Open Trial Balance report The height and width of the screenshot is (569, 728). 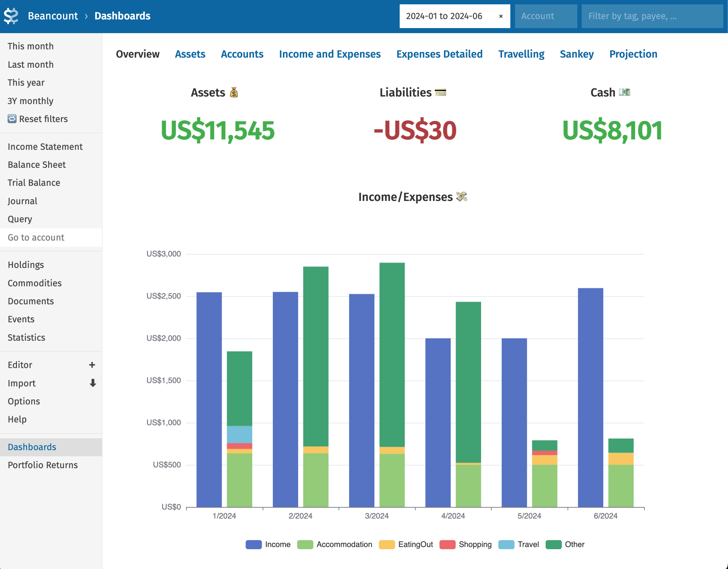click(x=51, y=183)
